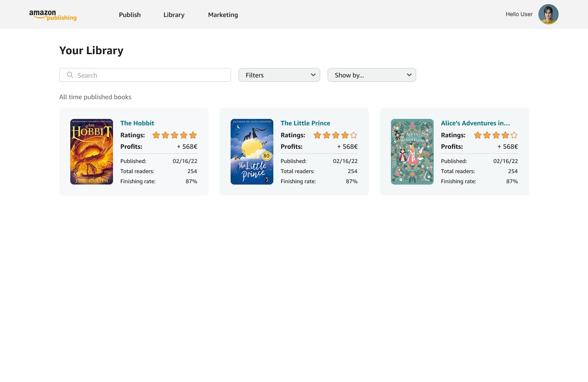Click the Amazon Publishing logo
Image resolution: width=588 pixels, height=382 pixels.
[53, 16]
